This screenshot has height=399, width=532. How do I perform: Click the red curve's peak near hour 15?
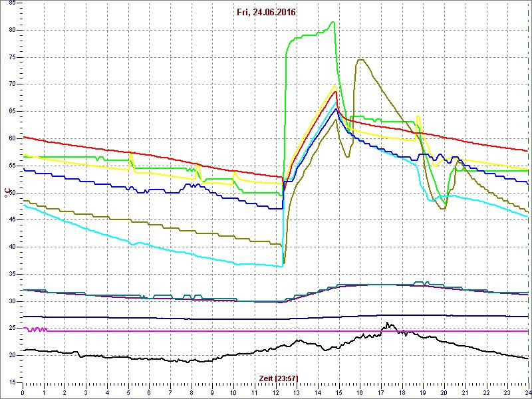(336, 91)
